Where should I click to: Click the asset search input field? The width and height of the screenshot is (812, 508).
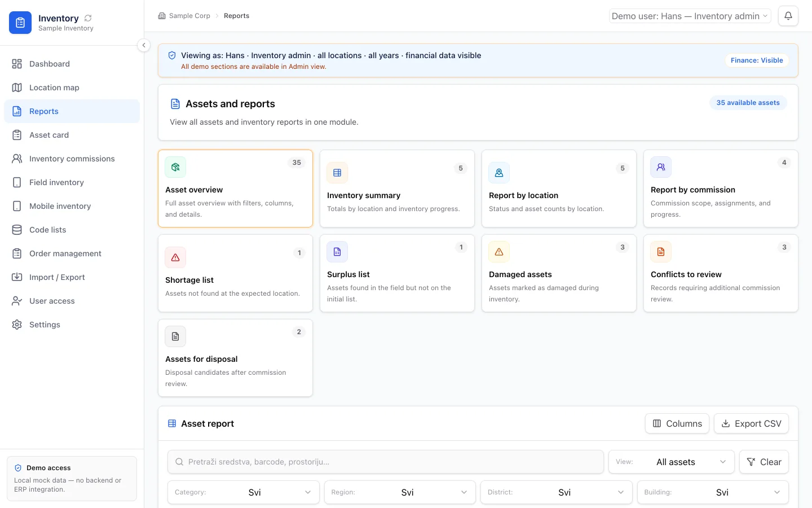point(386,462)
